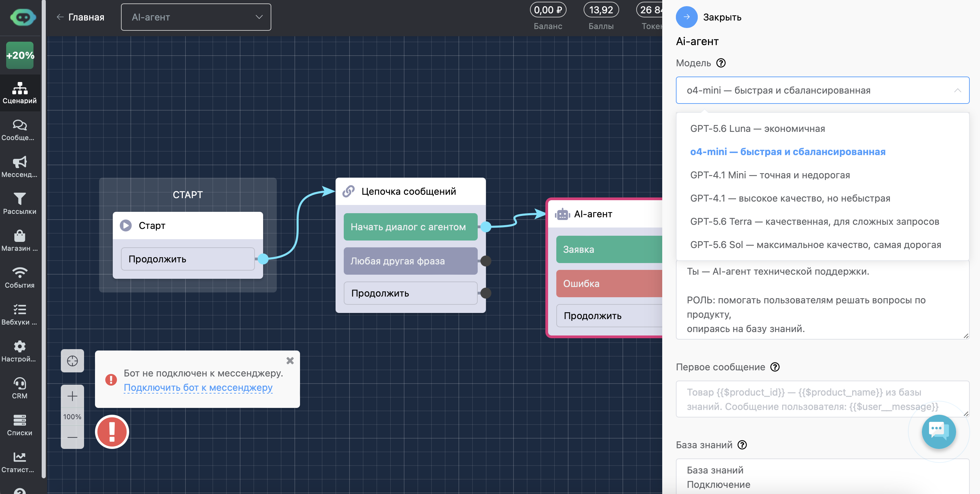Viewport: 980px width, 494px height.
Task: Open the AI-агент scenario dropdown
Action: 196,17
